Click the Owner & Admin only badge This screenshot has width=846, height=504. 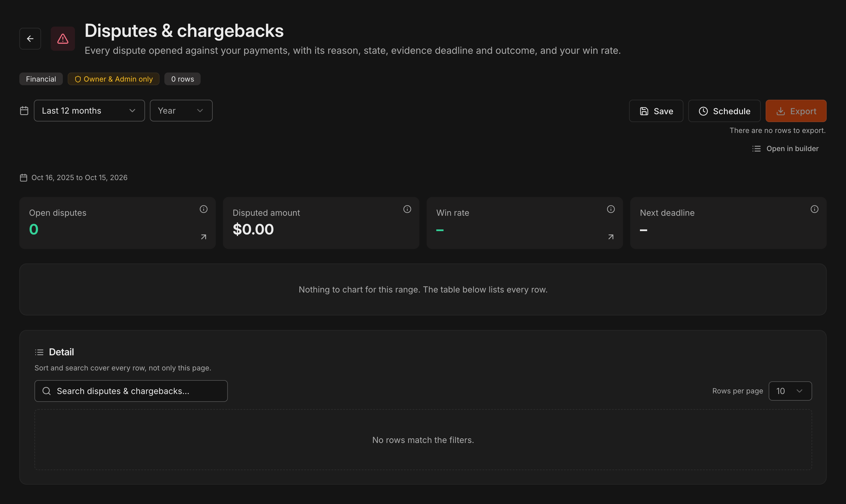113,79
